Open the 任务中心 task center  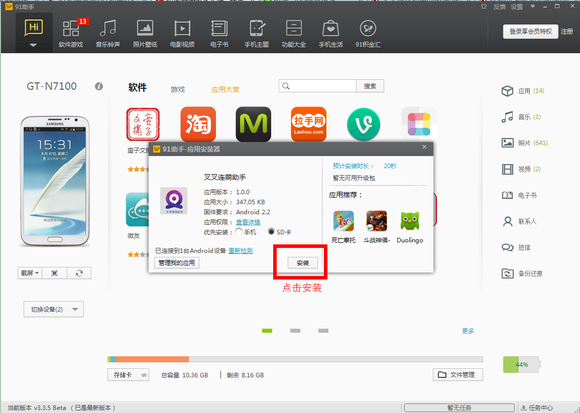[537, 407]
